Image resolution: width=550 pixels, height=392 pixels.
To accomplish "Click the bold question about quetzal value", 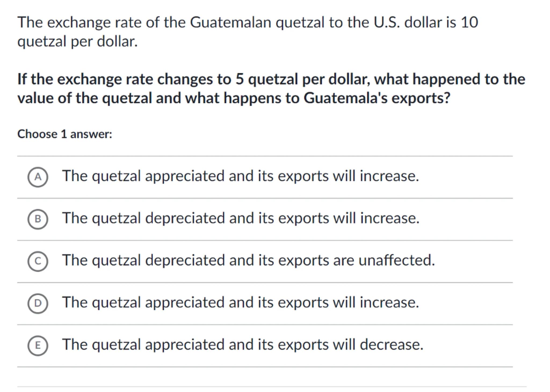I will [x=271, y=88].
